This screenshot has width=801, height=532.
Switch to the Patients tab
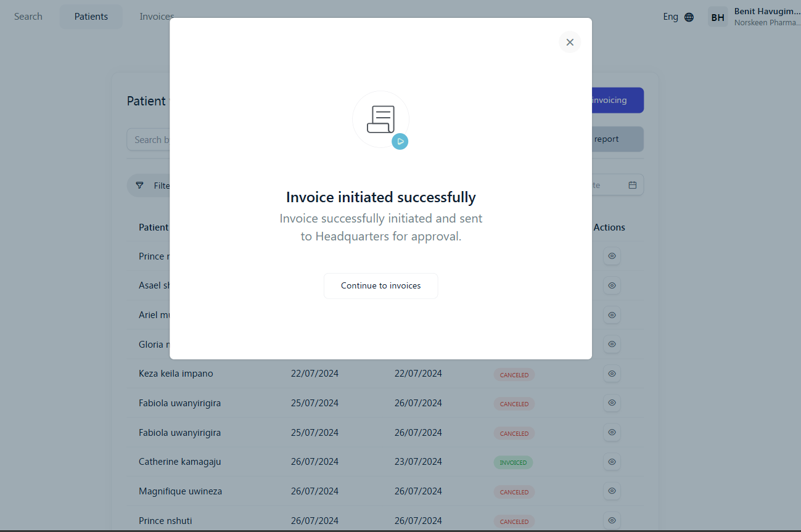click(x=91, y=17)
